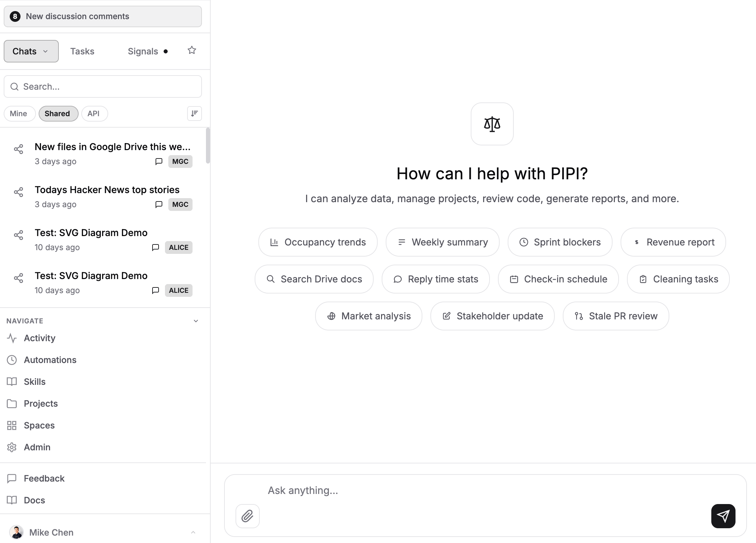Click the chat Search field

click(x=103, y=87)
